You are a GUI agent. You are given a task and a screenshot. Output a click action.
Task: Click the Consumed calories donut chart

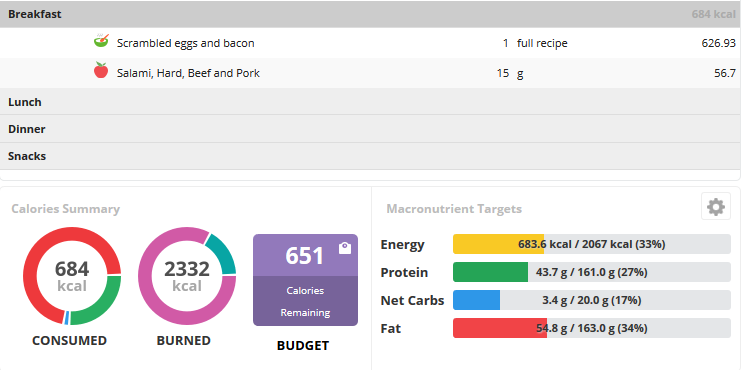coord(72,276)
